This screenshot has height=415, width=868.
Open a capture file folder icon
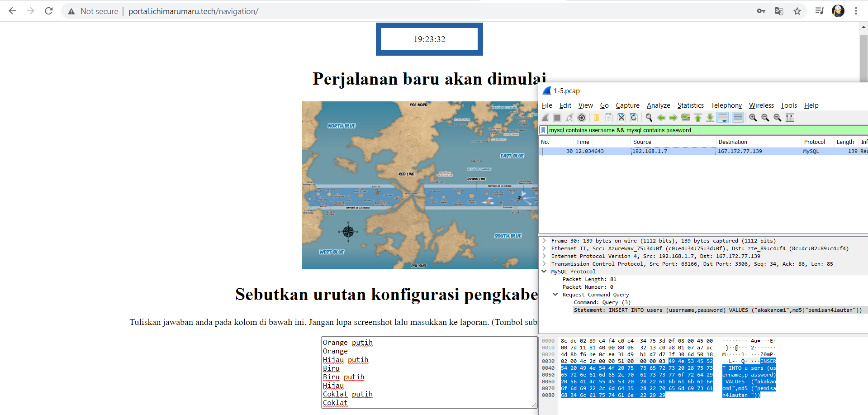point(597,118)
